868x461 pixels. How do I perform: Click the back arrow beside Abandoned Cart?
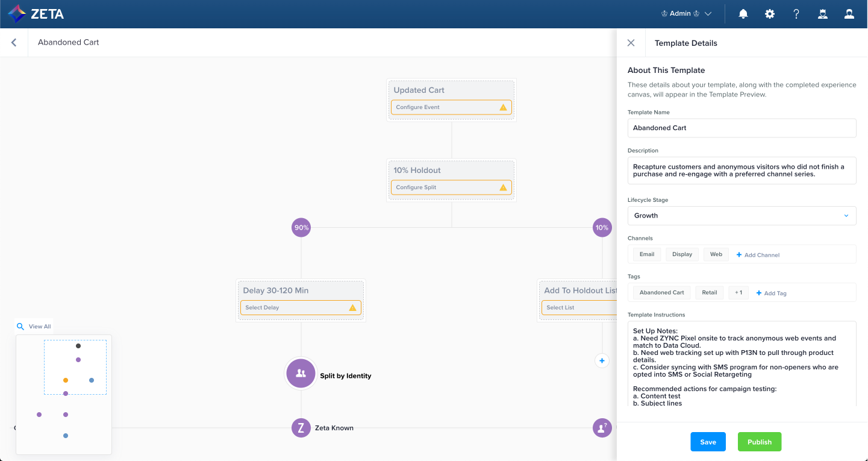pyautogui.click(x=14, y=43)
